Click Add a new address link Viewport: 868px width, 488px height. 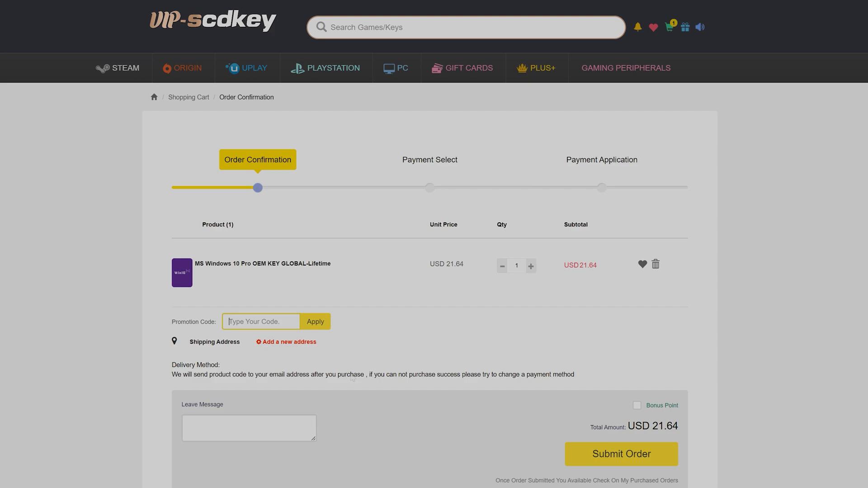286,342
